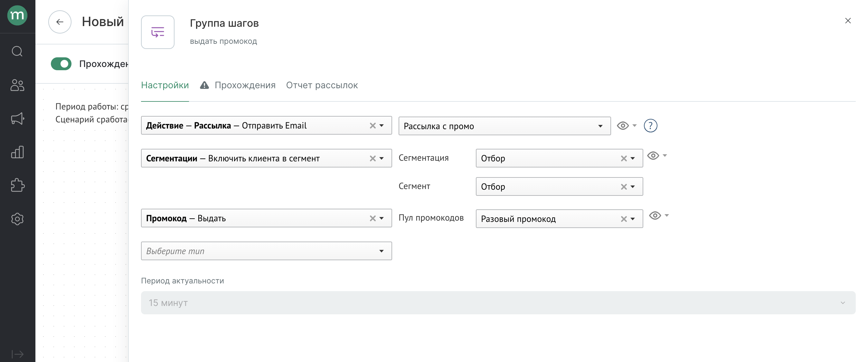868x362 pixels.
Task: Open the help question mark icon
Action: pyautogui.click(x=650, y=126)
